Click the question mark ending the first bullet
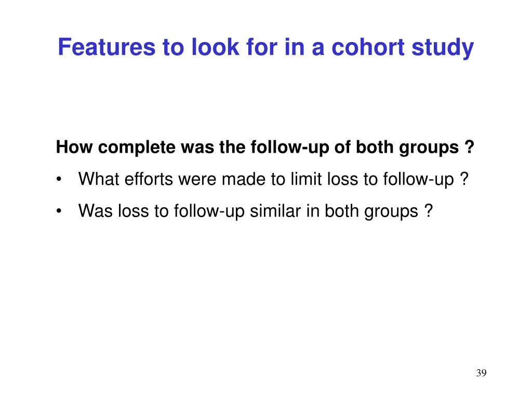Screen dimensions: 532x399 [464, 179]
